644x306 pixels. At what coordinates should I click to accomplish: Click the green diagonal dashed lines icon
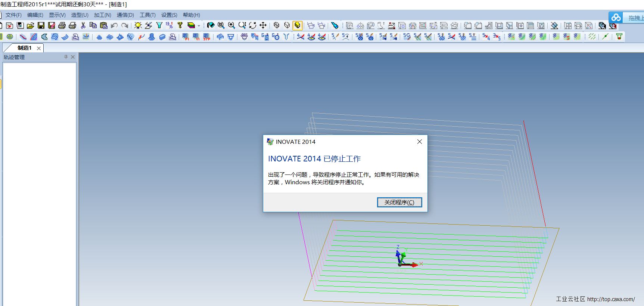point(592,37)
